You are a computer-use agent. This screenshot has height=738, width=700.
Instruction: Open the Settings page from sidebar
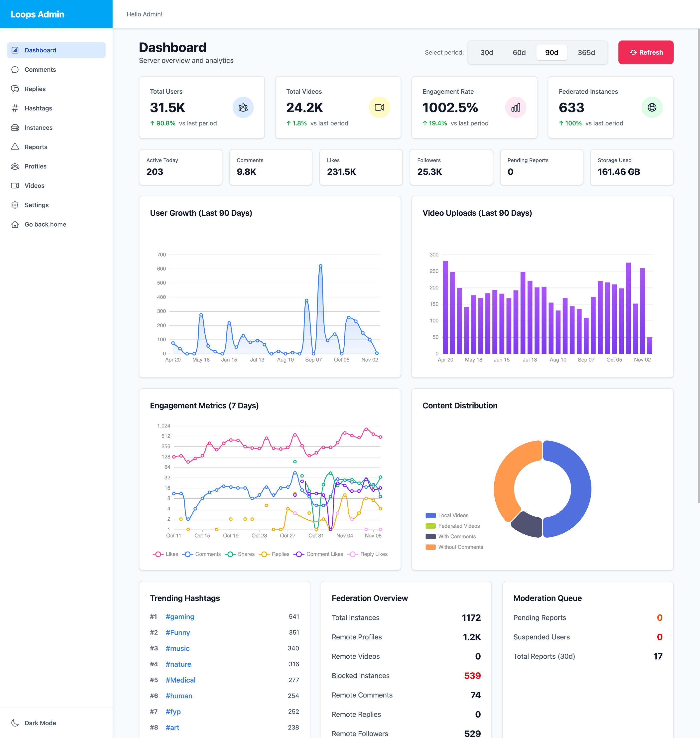37,205
